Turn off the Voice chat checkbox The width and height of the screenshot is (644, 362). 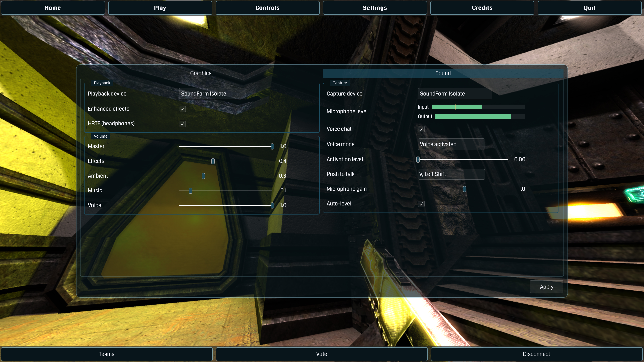tap(421, 129)
